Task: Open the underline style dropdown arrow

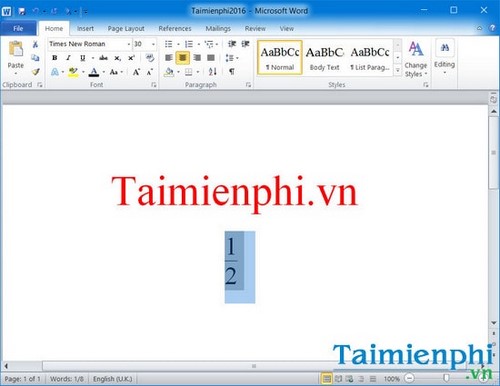Action: pos(93,58)
